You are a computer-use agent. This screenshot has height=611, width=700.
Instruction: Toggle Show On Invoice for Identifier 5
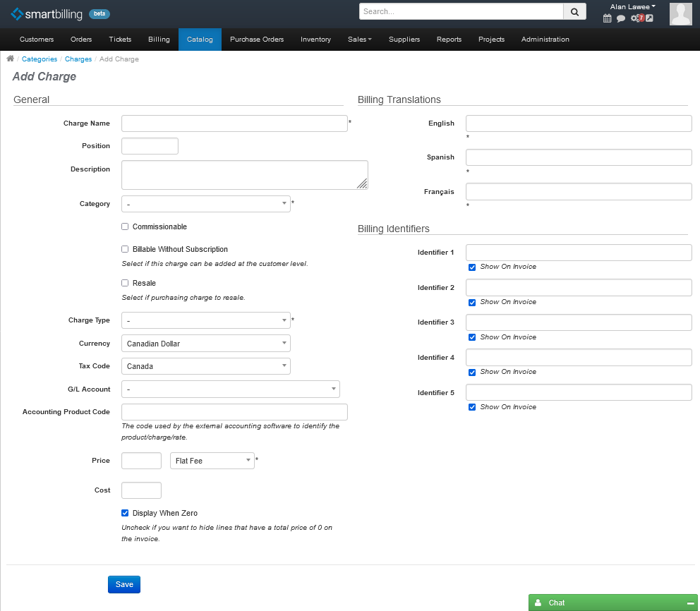pyautogui.click(x=472, y=407)
